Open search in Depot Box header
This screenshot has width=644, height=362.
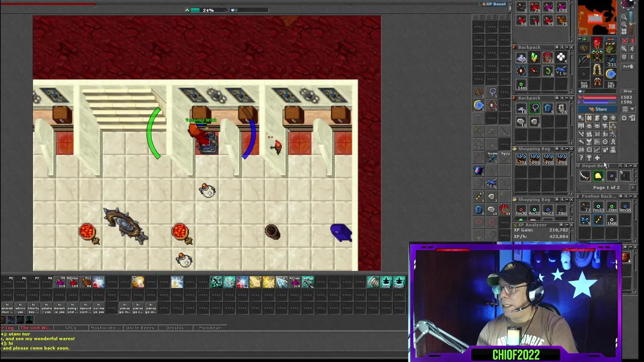pos(621,166)
